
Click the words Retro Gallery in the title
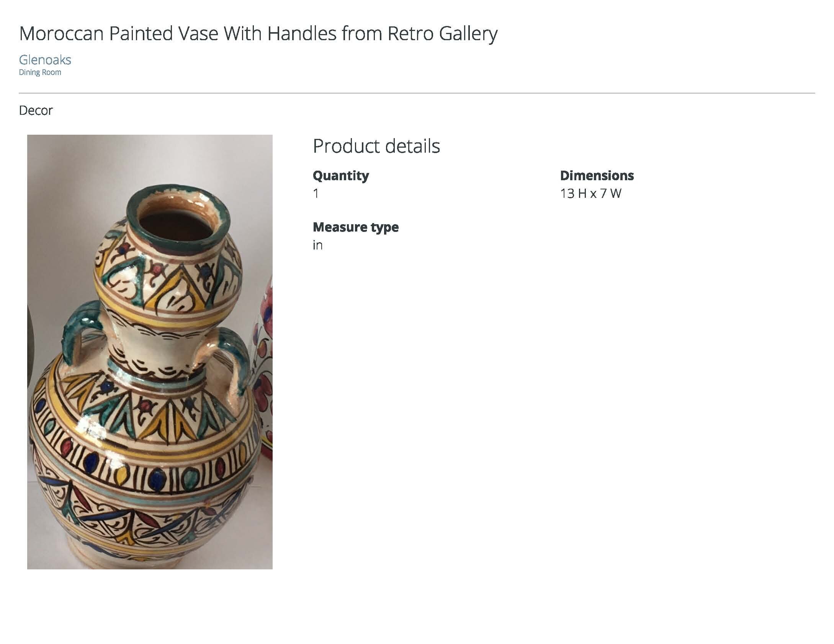pyautogui.click(x=442, y=34)
